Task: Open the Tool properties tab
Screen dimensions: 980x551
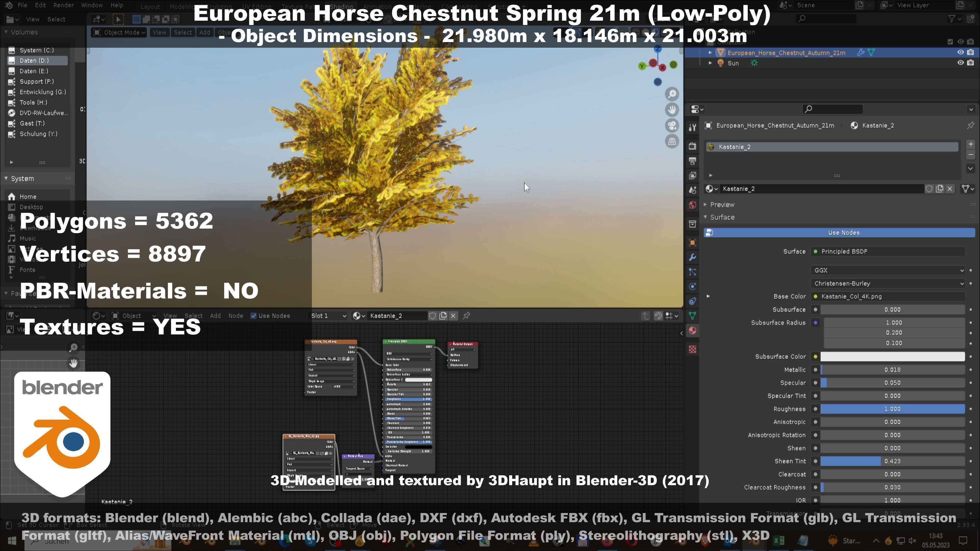Action: (x=692, y=127)
